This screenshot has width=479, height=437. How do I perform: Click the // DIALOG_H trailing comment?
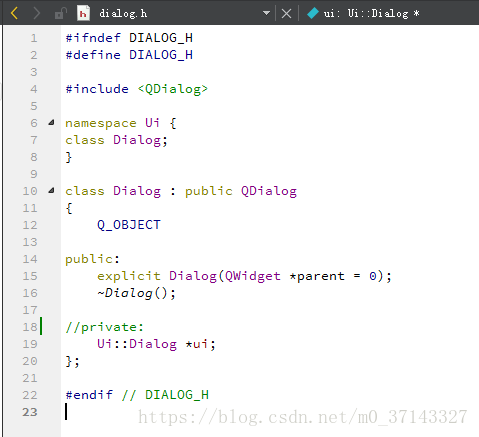pos(165,395)
